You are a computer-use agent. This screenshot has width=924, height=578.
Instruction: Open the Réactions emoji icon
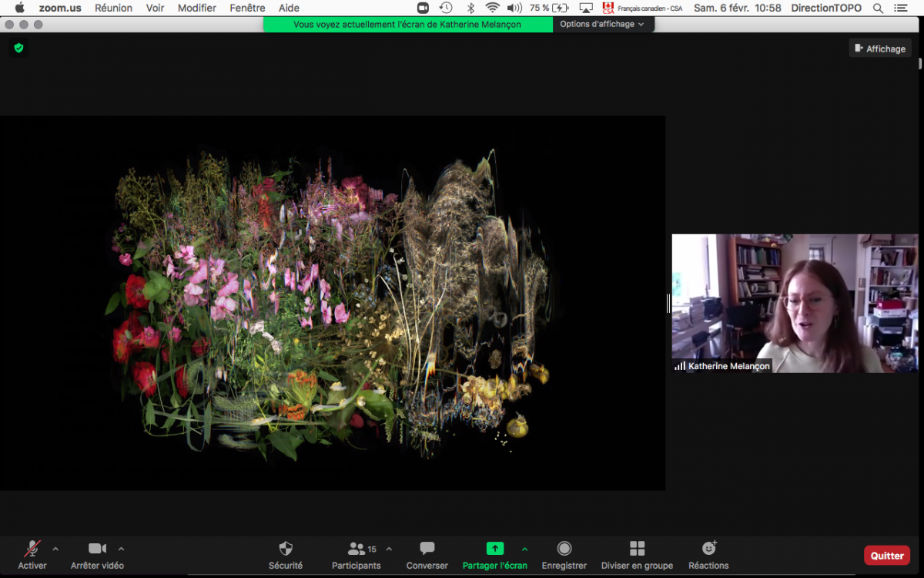(x=709, y=548)
